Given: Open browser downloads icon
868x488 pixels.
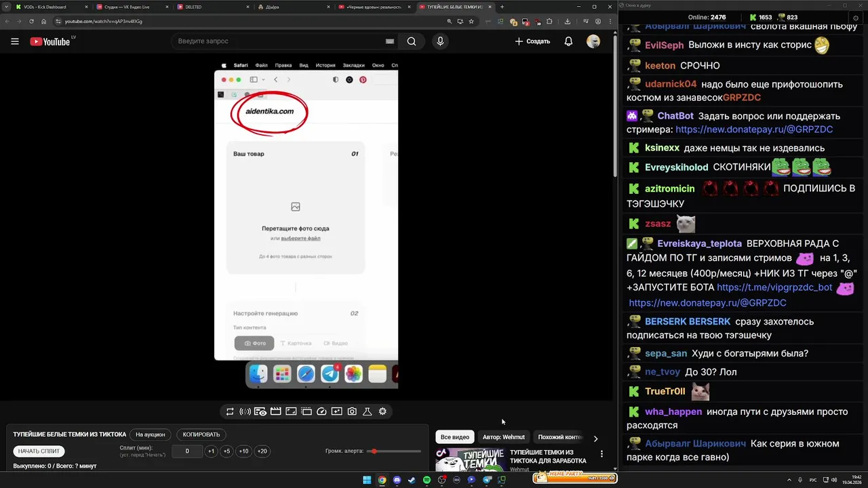Looking at the screenshot, I should tap(567, 21).
